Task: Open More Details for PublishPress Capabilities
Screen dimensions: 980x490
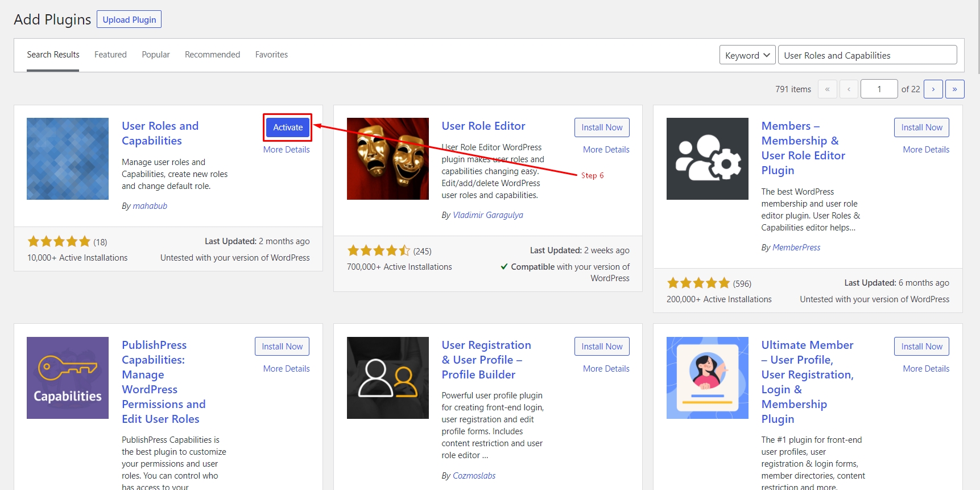Action: [x=287, y=369]
